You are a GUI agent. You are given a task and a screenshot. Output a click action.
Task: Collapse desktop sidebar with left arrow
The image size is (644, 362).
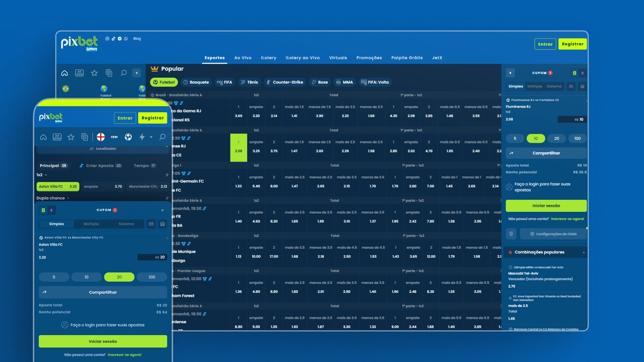(x=137, y=73)
